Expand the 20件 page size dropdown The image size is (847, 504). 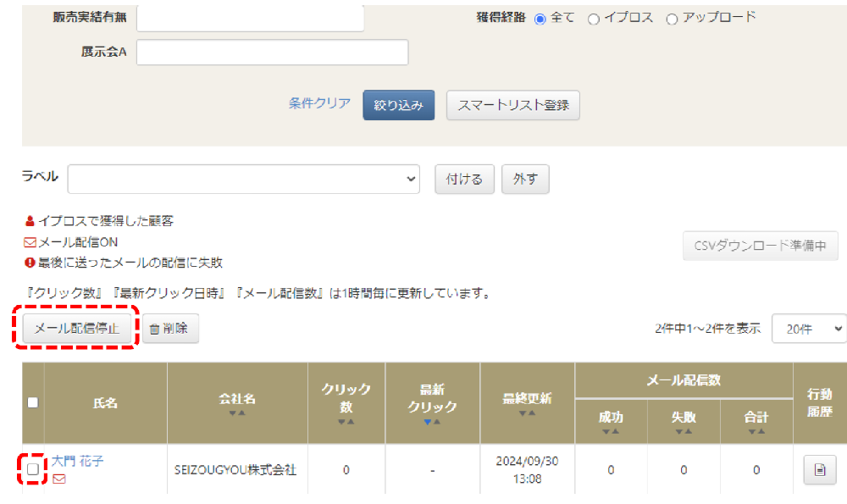click(808, 330)
